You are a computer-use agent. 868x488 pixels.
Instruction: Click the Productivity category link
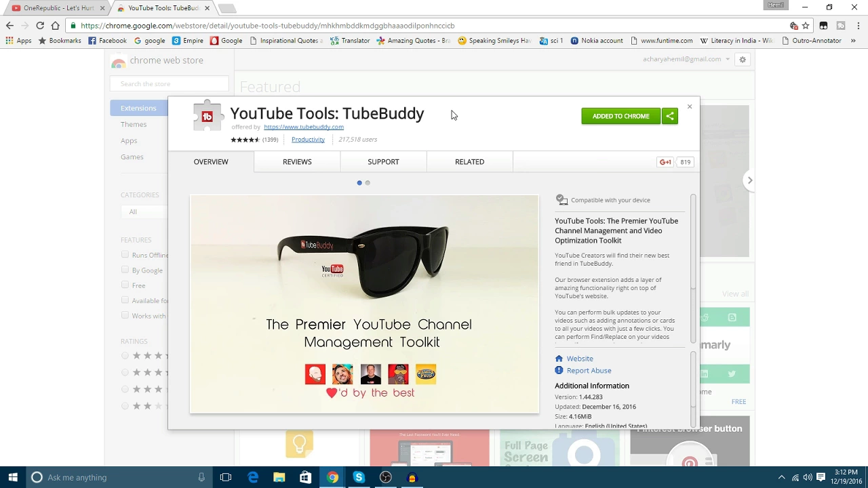(x=308, y=140)
